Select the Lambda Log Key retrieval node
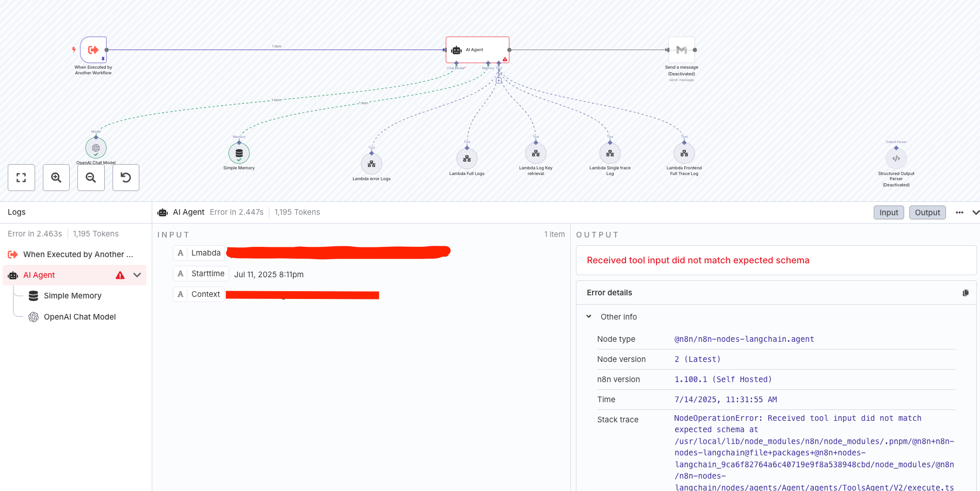 coord(536,153)
